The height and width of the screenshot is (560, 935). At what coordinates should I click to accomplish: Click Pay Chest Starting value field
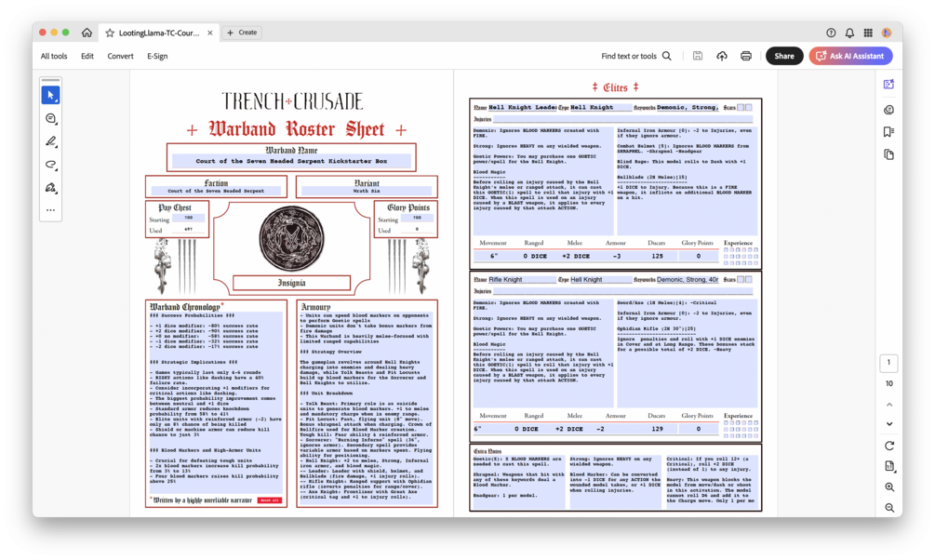tap(189, 219)
